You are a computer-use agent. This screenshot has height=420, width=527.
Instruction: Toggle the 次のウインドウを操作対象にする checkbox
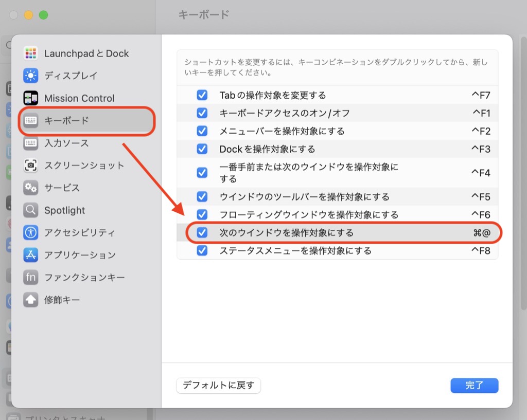click(x=202, y=233)
